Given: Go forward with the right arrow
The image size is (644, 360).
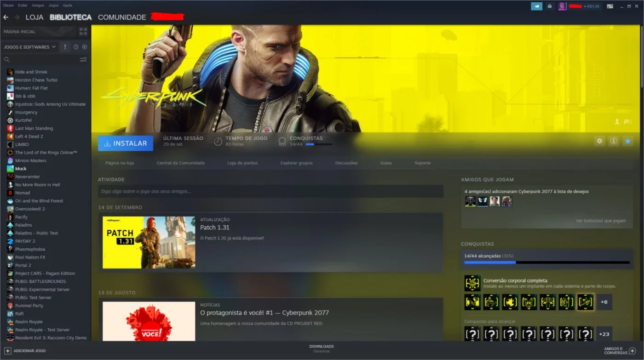Looking at the screenshot, I should tap(17, 17).
